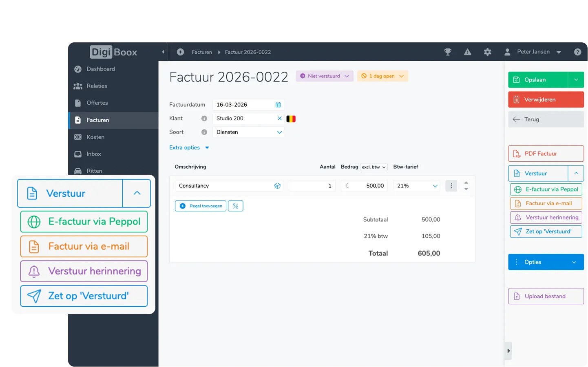The width and height of the screenshot is (588, 367).
Task: Click the green Opslaan button
Action: point(537,80)
